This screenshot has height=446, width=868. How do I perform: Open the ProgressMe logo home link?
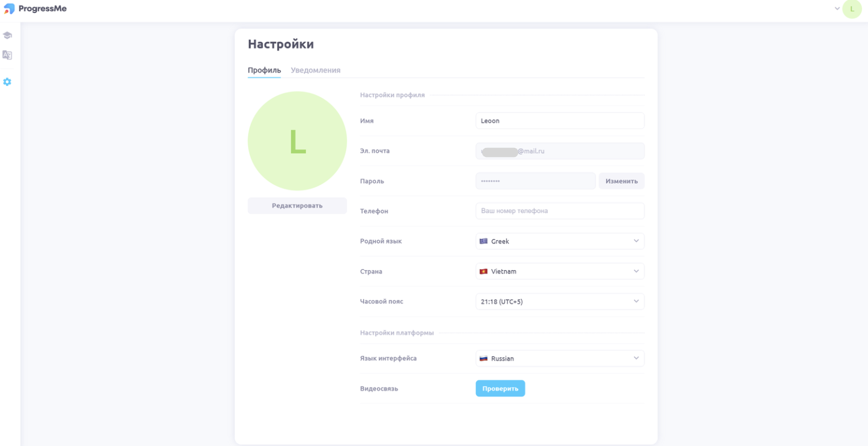(35, 9)
